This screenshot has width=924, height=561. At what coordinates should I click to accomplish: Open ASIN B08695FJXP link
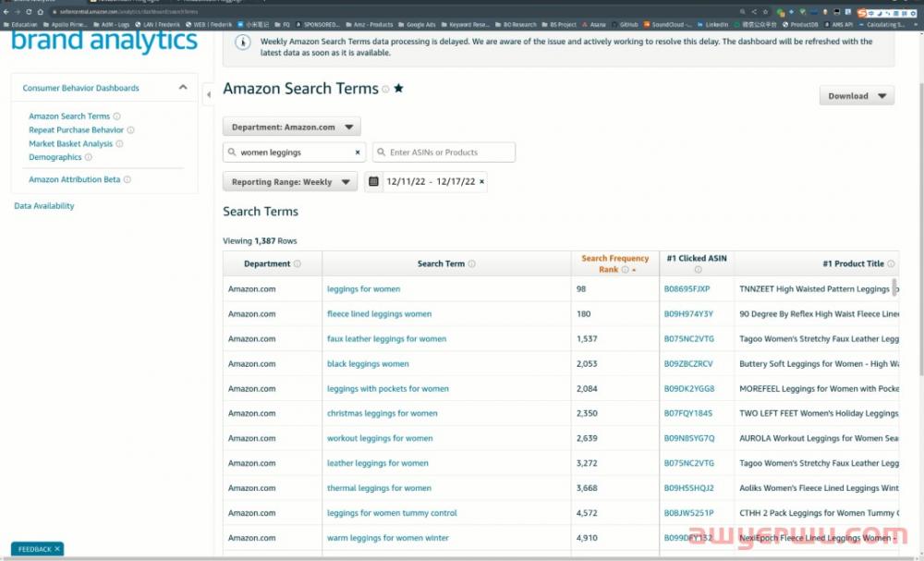tap(687, 289)
